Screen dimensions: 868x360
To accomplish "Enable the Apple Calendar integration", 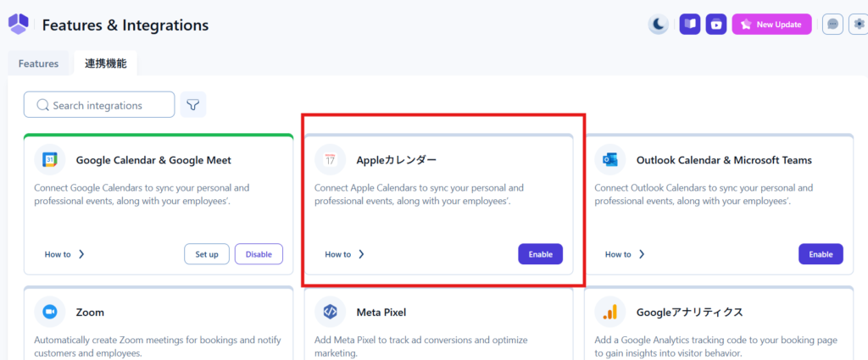I will click(x=540, y=254).
